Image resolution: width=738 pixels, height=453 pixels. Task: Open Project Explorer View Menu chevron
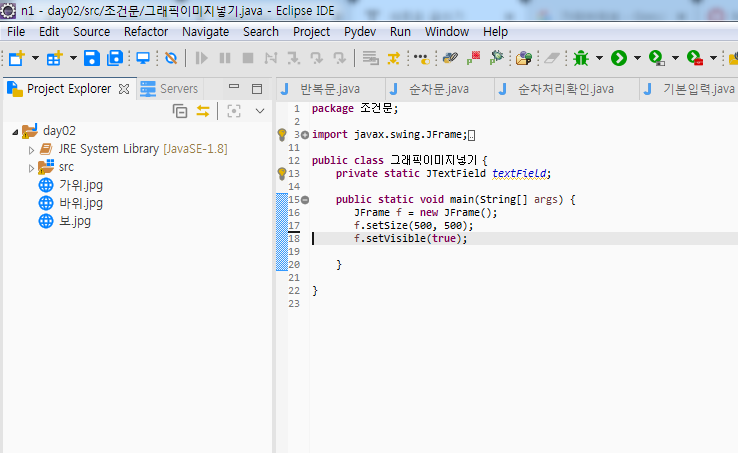tap(260, 111)
